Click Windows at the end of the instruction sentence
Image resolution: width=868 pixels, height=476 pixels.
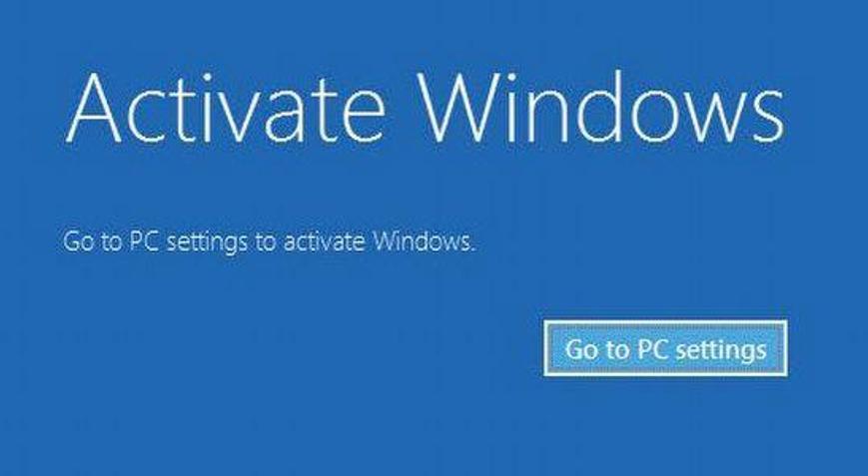[x=421, y=241]
